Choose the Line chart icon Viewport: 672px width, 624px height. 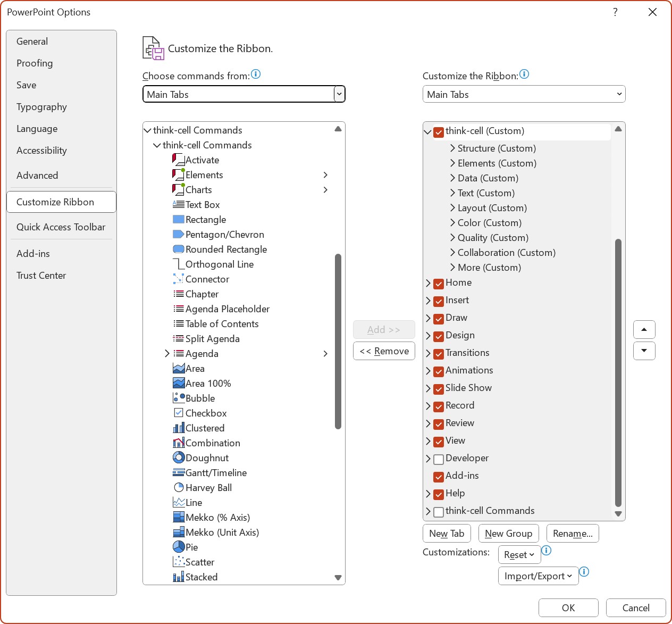178,502
